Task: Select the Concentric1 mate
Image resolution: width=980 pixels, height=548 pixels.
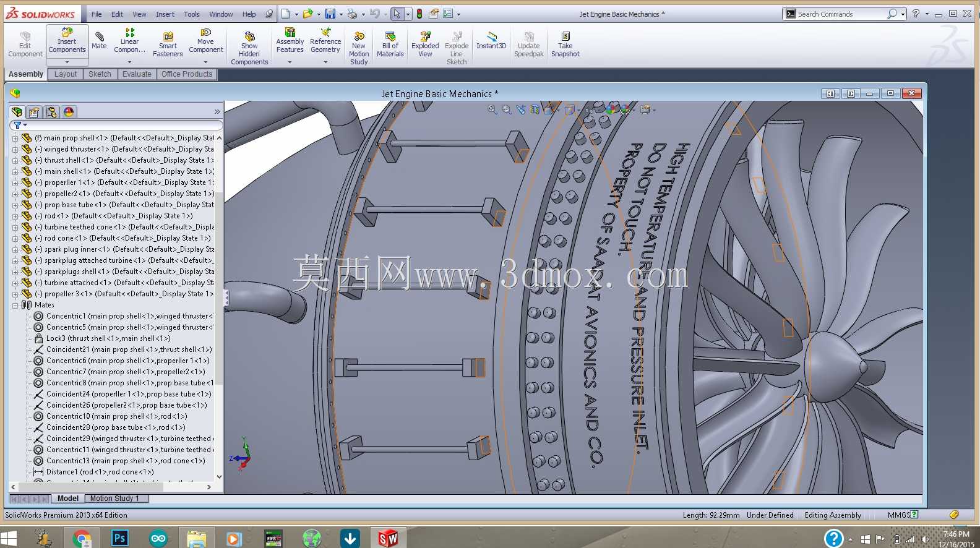Action: coord(123,316)
